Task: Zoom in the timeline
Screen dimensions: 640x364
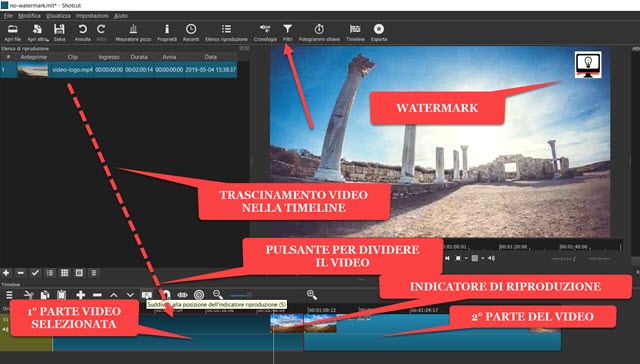Action: pyautogui.click(x=312, y=295)
